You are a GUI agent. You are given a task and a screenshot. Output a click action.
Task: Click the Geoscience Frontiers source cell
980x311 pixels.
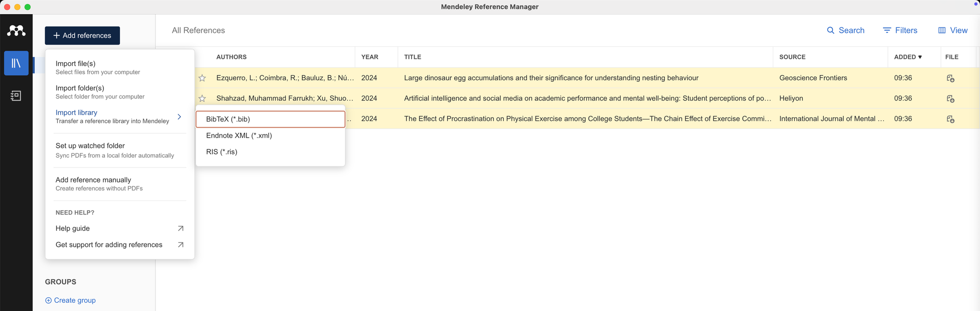click(x=813, y=78)
